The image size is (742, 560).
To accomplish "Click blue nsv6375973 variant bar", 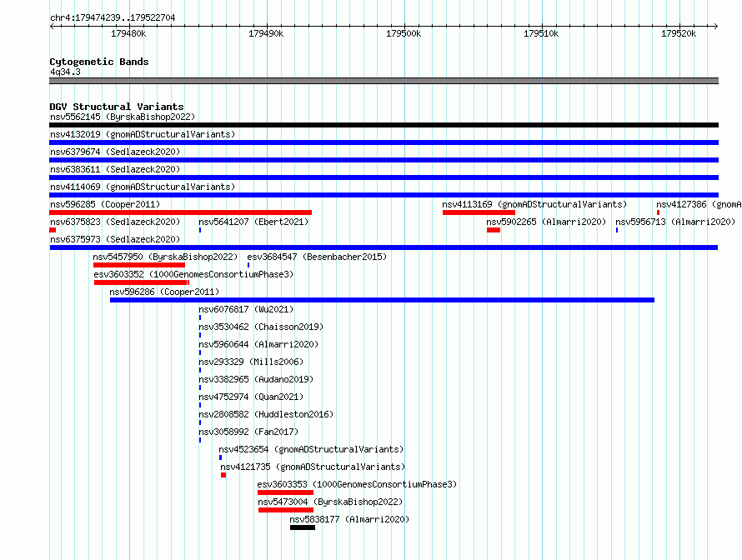I will pos(384,247).
